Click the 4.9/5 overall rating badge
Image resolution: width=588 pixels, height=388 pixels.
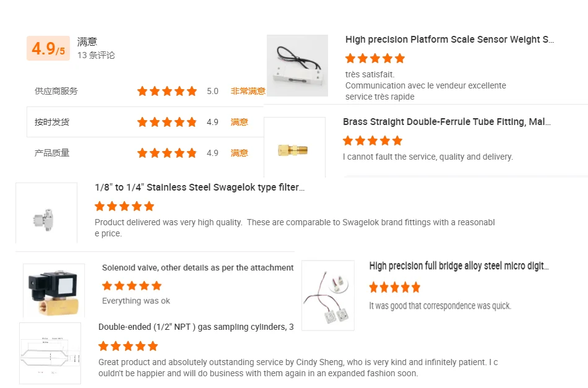(x=48, y=48)
